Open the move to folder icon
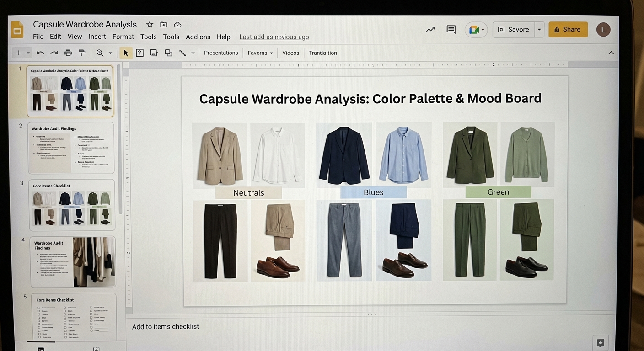Image resolution: width=644 pixels, height=351 pixels. point(164,25)
